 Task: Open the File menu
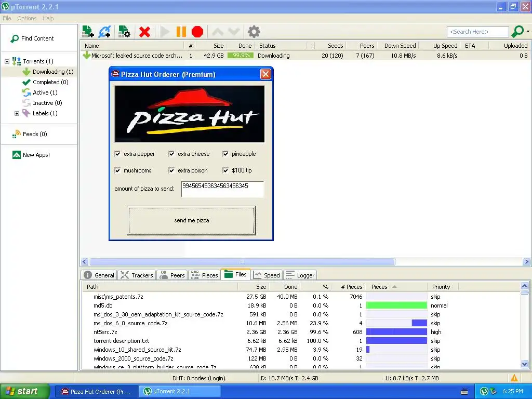click(x=7, y=18)
